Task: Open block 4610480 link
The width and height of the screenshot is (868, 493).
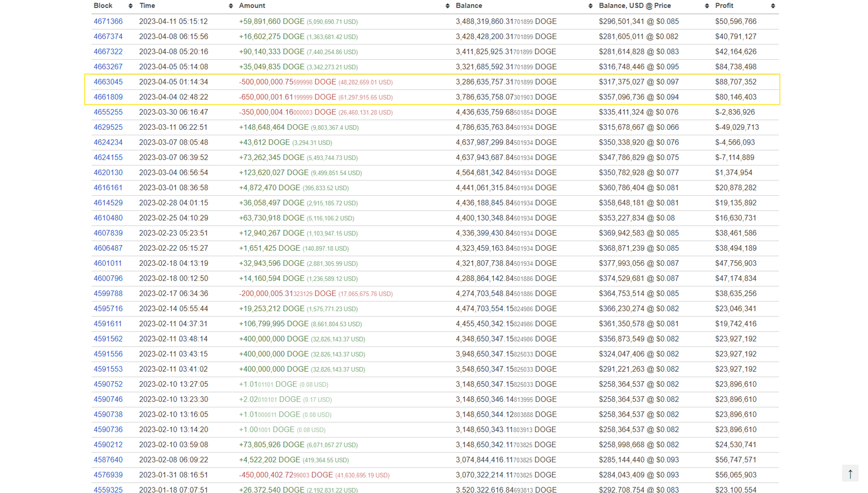Action: tap(108, 218)
